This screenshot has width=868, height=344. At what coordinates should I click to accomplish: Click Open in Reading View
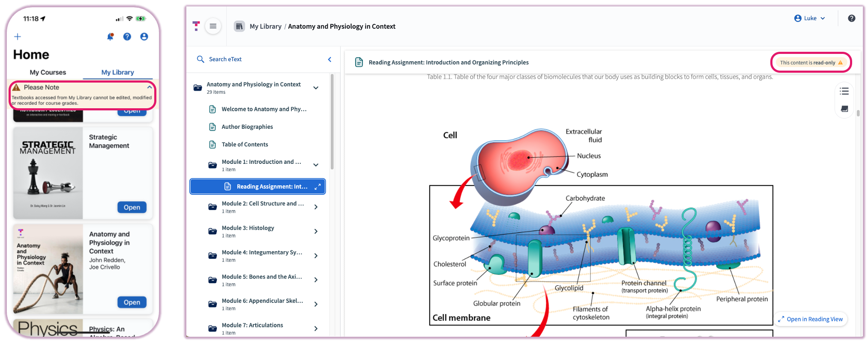click(810, 319)
